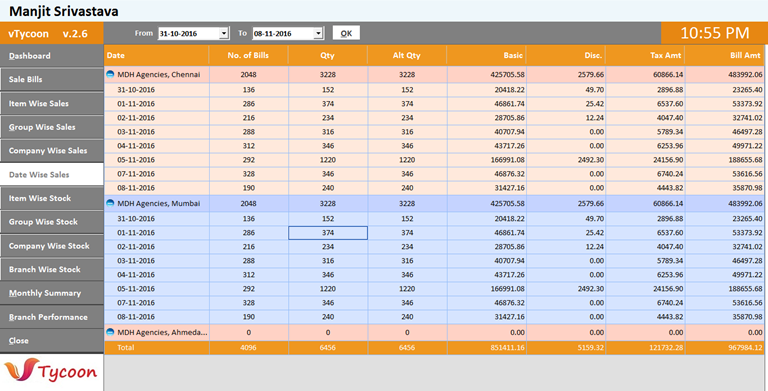This screenshot has width=768, height=391.
Task: Select MDH Agencies, Chennai row label
Action: (x=159, y=75)
